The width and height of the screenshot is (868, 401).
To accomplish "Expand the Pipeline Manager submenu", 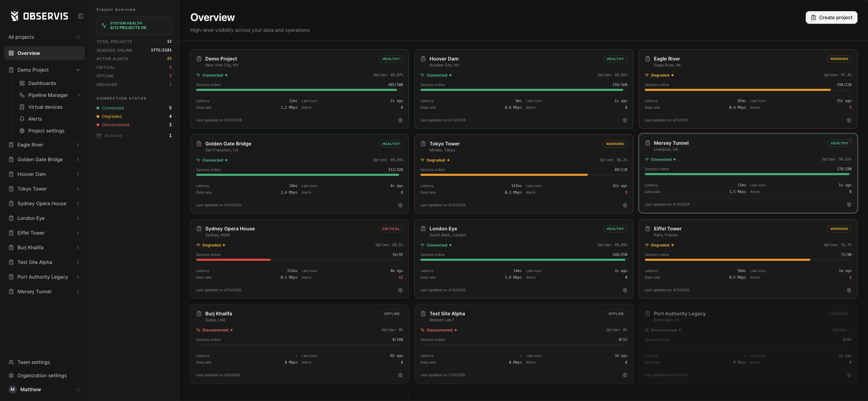I will click(79, 95).
